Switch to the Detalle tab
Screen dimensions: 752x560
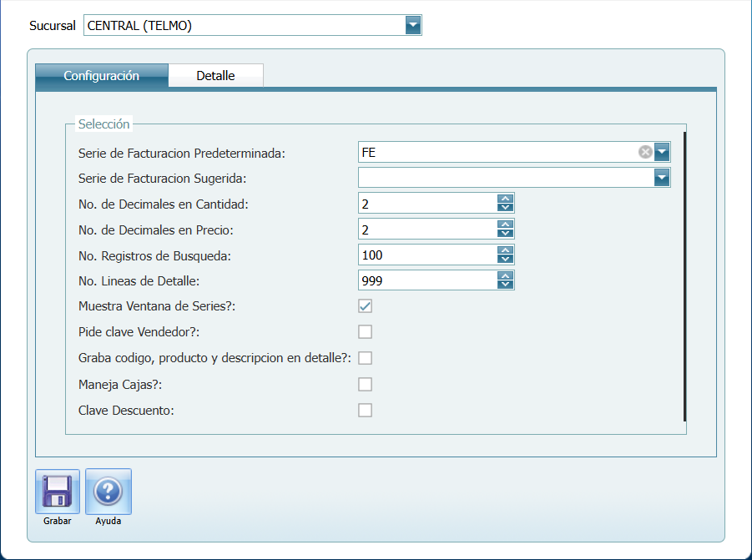[215, 75]
